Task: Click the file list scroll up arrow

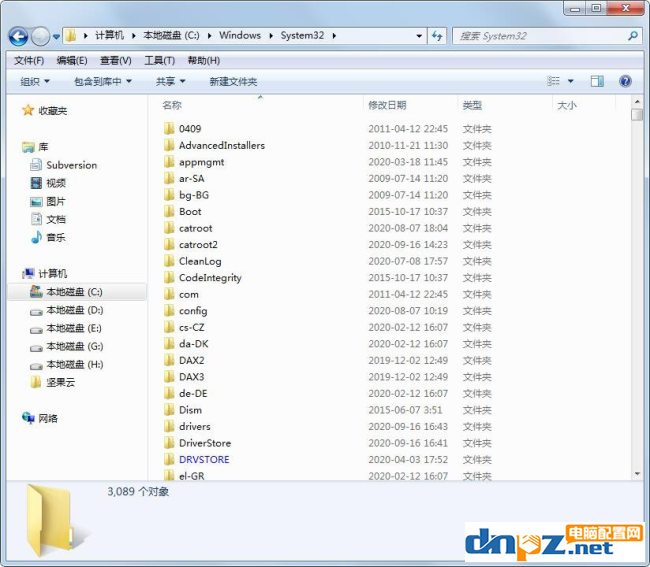Action: 637,102
